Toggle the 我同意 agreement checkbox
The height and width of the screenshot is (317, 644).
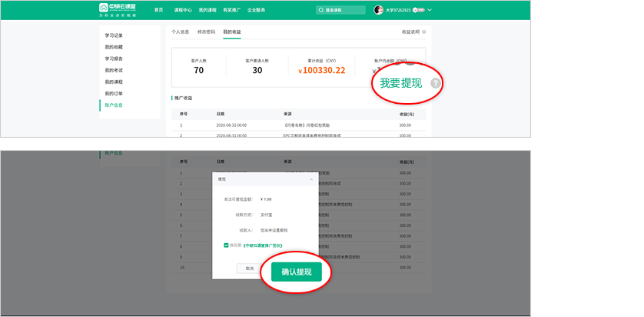[x=226, y=245]
